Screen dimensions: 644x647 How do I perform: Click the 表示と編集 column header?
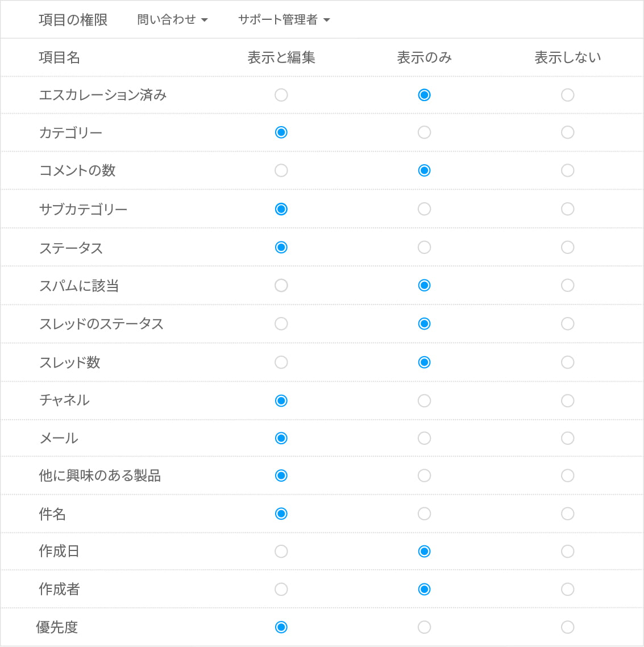click(x=281, y=57)
